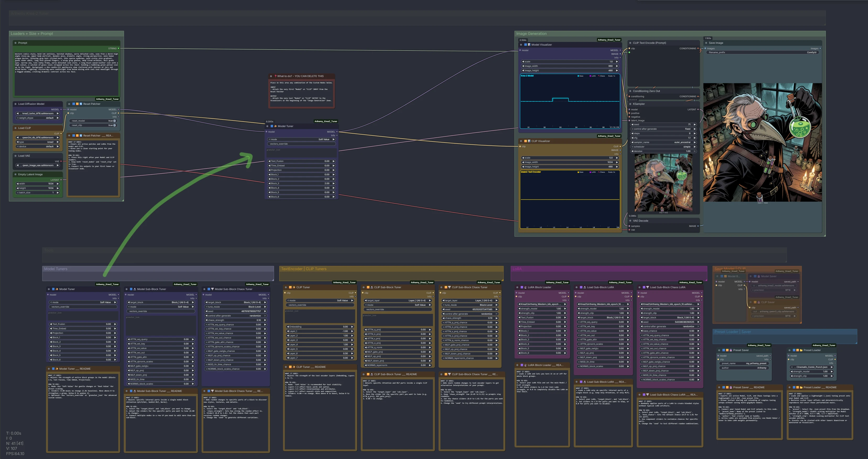
Task: Collapse the CLIP Text Encode (Prompt) node dot
Action: pos(630,43)
